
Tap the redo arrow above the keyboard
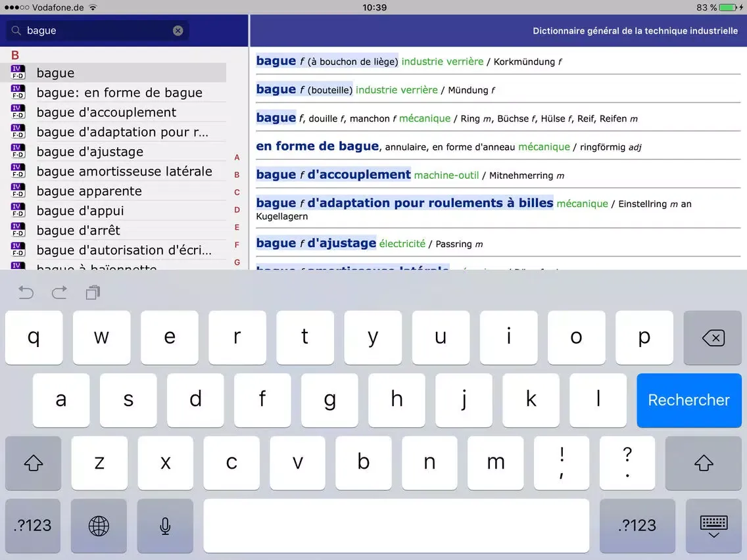coord(59,292)
